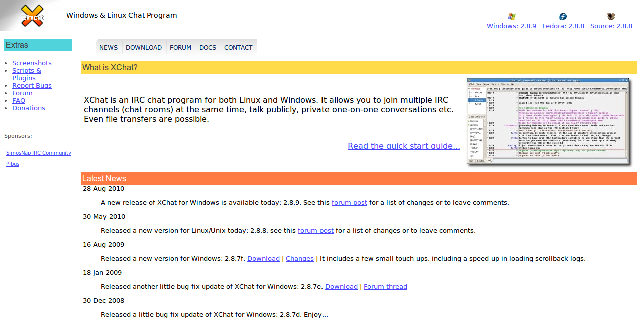Open the Forum link in Extras sidebar
The height and width of the screenshot is (321, 644).
pyautogui.click(x=22, y=93)
